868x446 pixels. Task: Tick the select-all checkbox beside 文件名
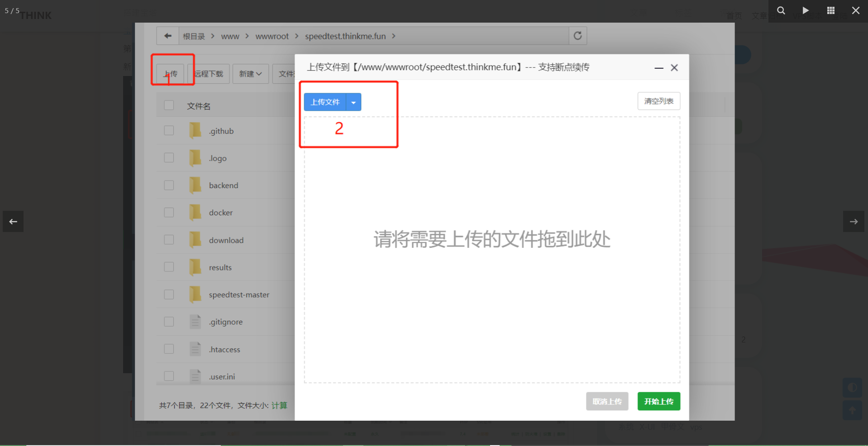[x=169, y=105]
